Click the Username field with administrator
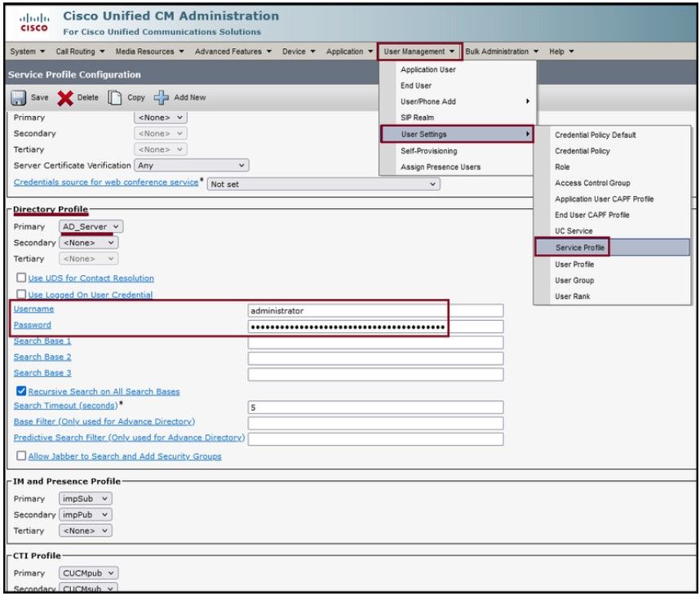 (x=375, y=310)
